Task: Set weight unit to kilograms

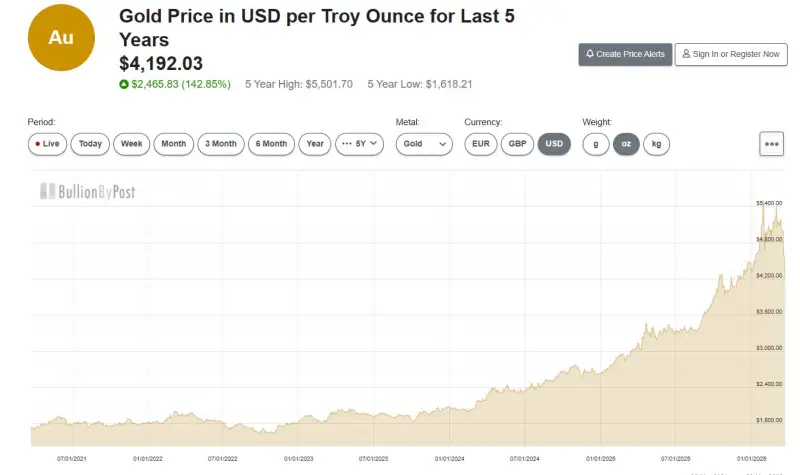Action: coord(656,144)
